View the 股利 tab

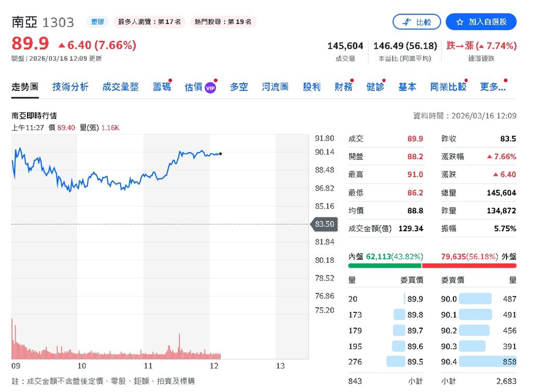[x=311, y=86]
